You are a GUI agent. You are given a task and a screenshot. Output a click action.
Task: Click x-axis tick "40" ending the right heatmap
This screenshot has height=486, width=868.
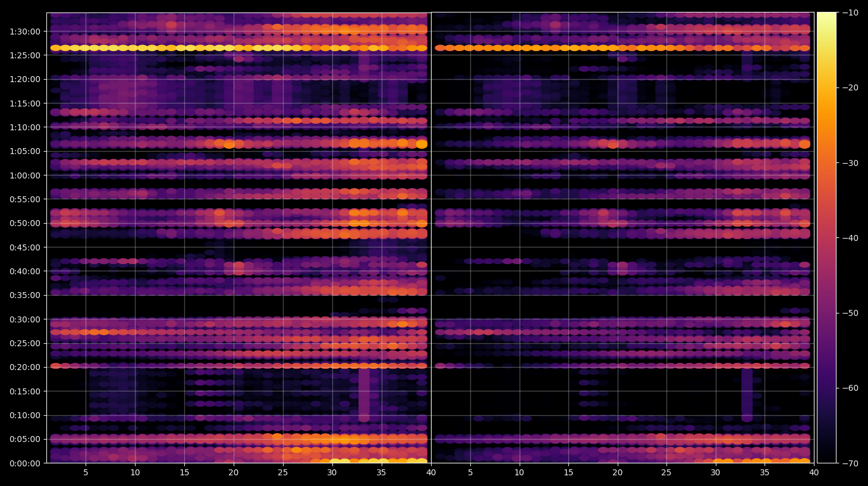tap(814, 473)
